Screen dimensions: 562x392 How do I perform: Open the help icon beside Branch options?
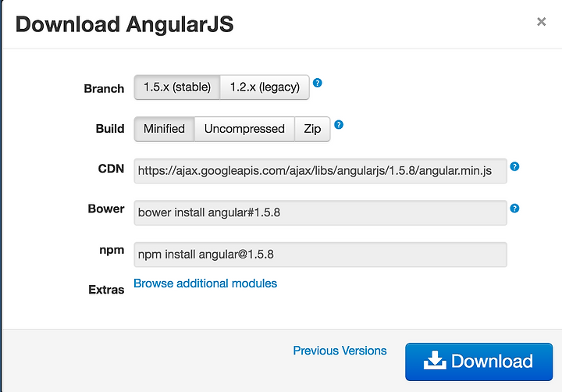317,83
